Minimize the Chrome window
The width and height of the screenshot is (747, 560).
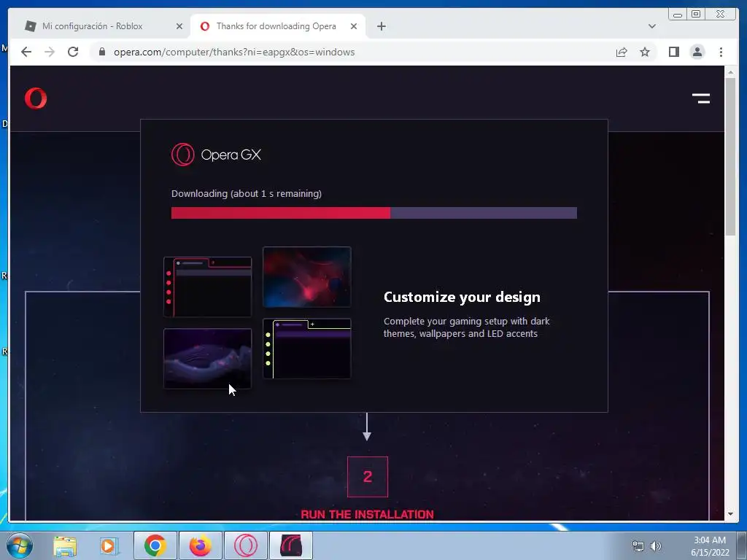coord(678,14)
